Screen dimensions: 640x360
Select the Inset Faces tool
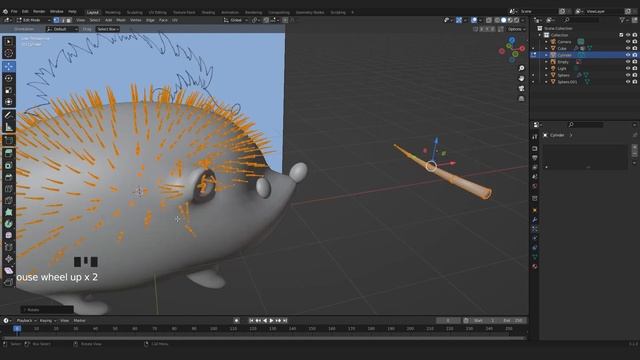[9, 165]
